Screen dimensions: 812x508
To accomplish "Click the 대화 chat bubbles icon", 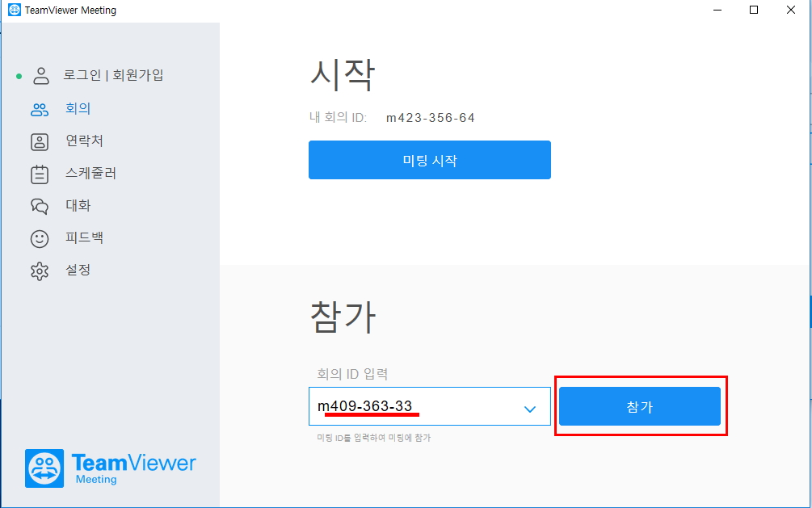I will (x=40, y=206).
